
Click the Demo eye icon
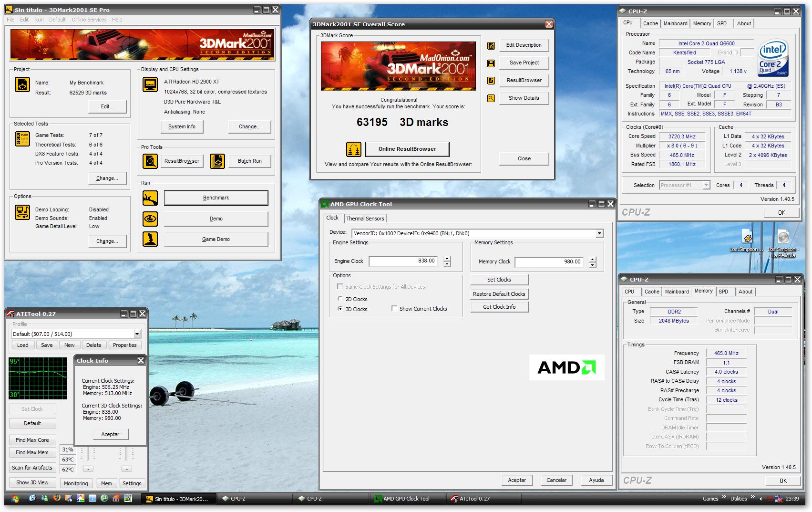click(150, 219)
